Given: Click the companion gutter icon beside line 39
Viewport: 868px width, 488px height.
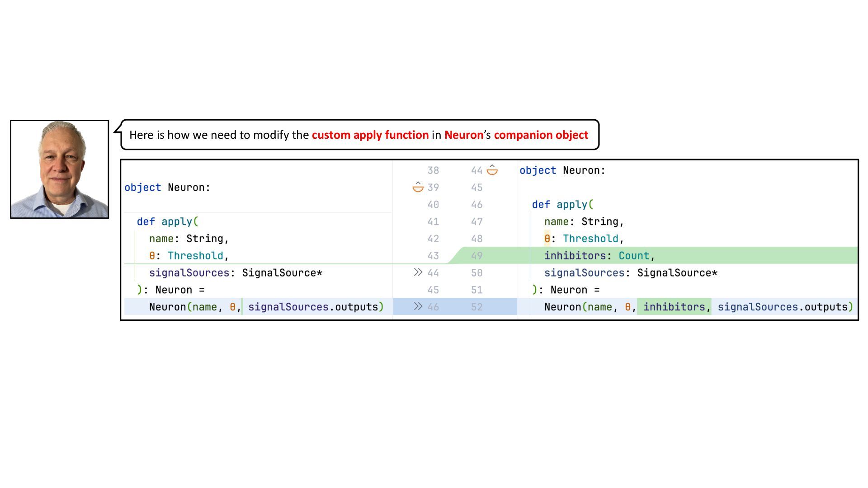Looking at the screenshot, I should pos(418,187).
